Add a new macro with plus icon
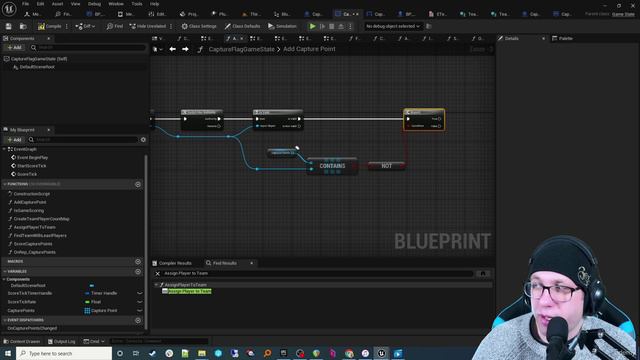The height and width of the screenshot is (360, 640). pos(138,262)
